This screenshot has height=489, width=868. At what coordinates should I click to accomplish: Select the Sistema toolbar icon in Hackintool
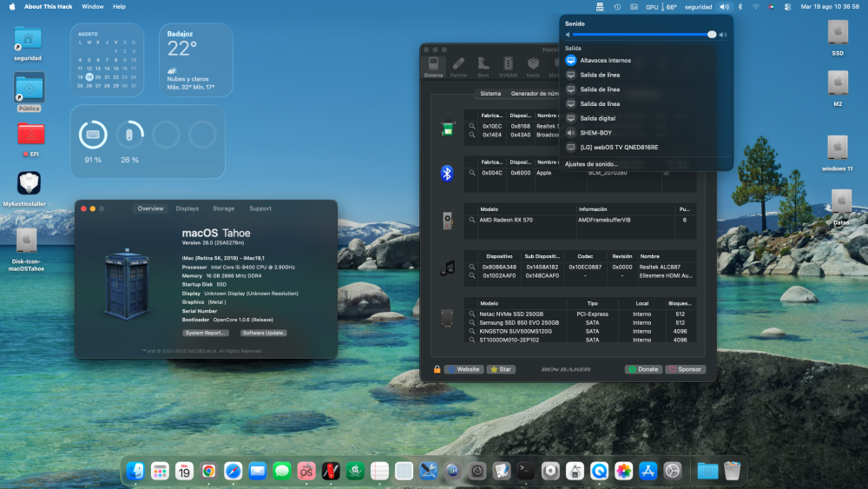433,67
